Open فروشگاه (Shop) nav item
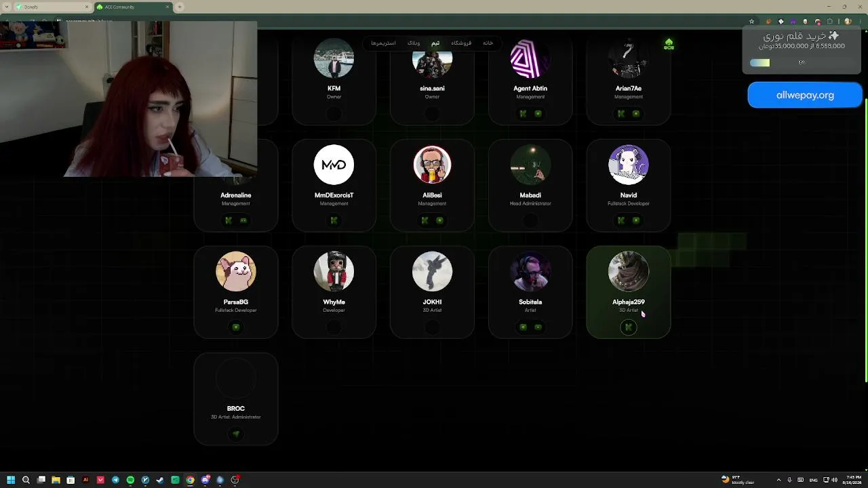868x488 pixels. [461, 43]
